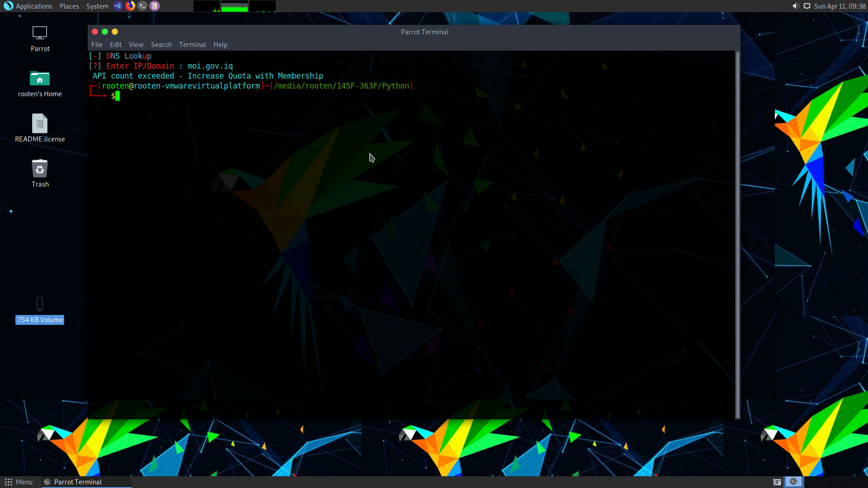The width and height of the screenshot is (868, 488).
Task: Close the Parrot Terminal window
Action: [x=95, y=32]
